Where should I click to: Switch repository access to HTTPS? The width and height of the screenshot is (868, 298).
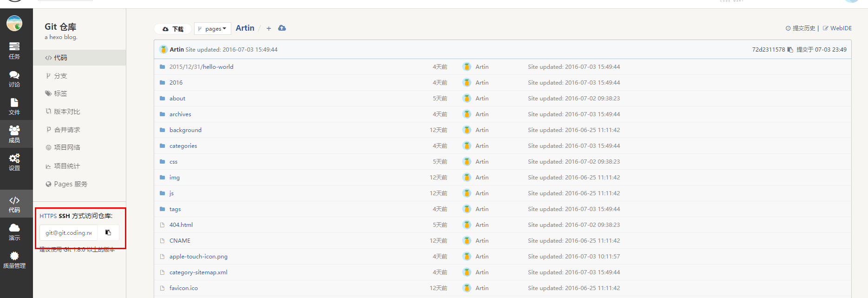point(48,216)
